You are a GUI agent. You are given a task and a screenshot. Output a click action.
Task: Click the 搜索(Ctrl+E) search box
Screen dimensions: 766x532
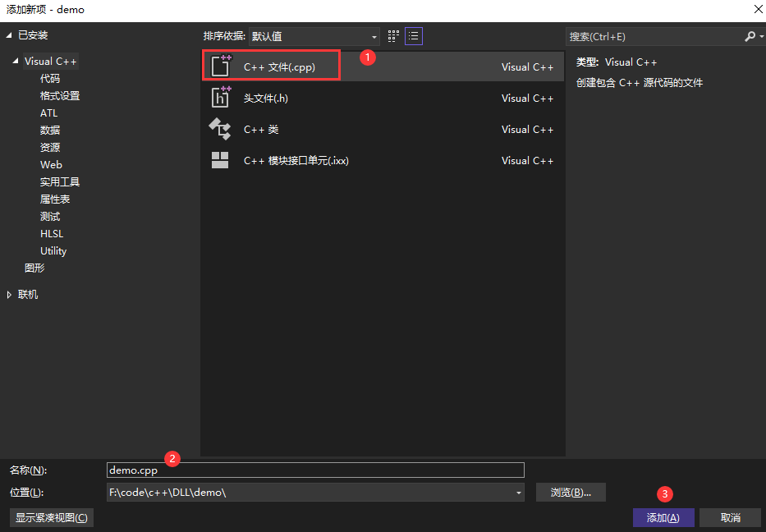(654, 37)
